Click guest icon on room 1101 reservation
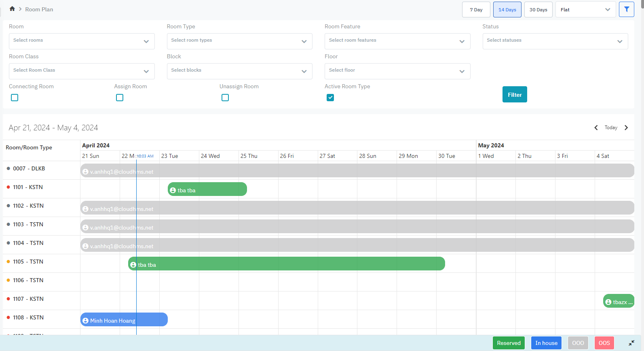644x351 pixels. [x=173, y=190]
